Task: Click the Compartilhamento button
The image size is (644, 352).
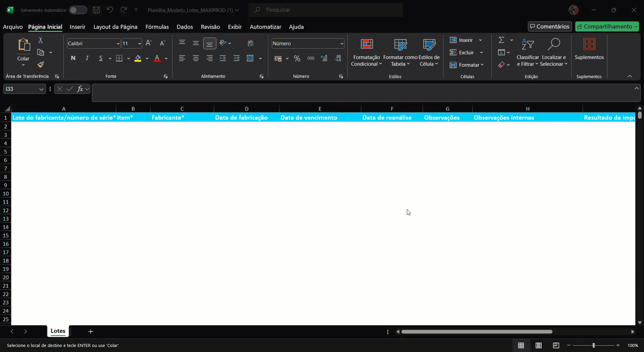Action: click(607, 27)
